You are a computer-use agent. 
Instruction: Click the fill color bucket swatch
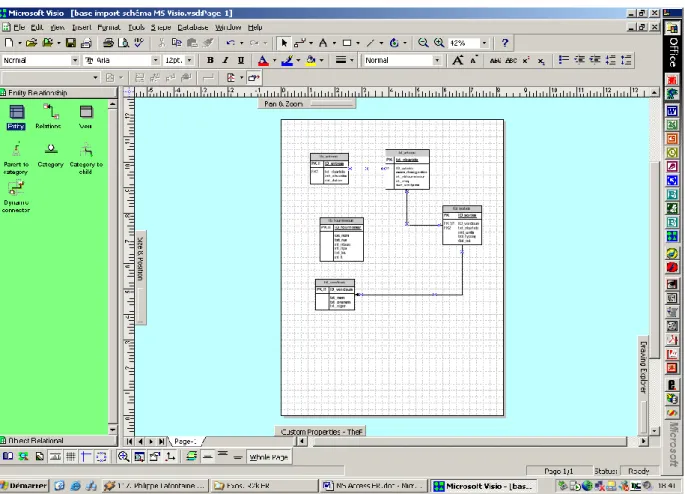311,60
